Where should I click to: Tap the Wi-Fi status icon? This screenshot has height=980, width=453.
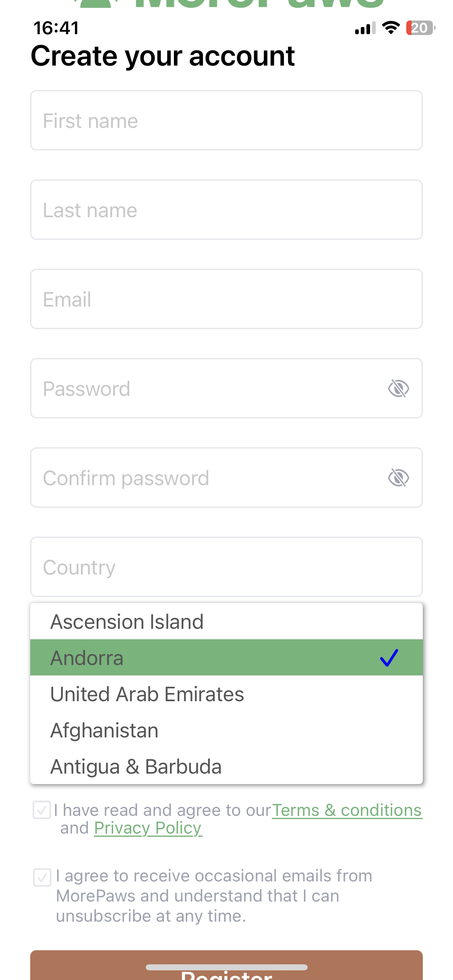point(390,28)
